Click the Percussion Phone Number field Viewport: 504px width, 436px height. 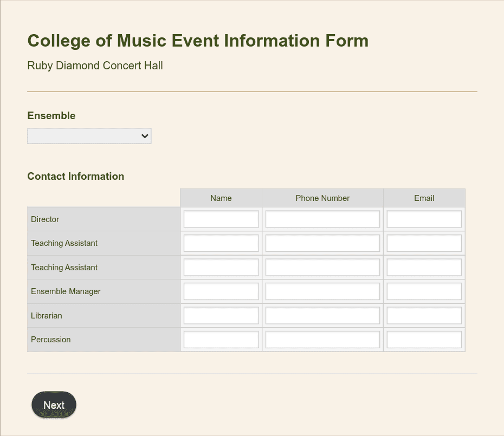pos(322,340)
